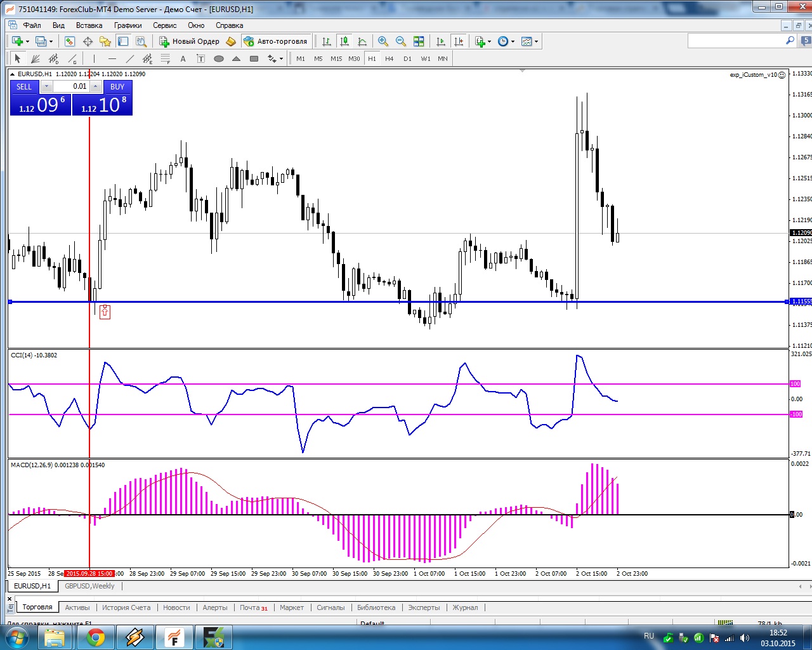Open the Вид menu
This screenshot has width=812, height=650.
pos(58,25)
